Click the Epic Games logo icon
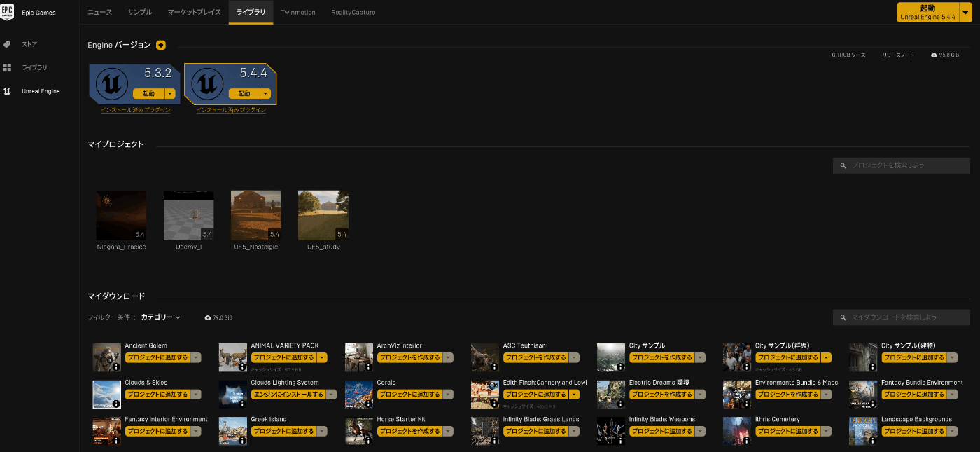The height and width of the screenshot is (452, 980). (x=8, y=12)
